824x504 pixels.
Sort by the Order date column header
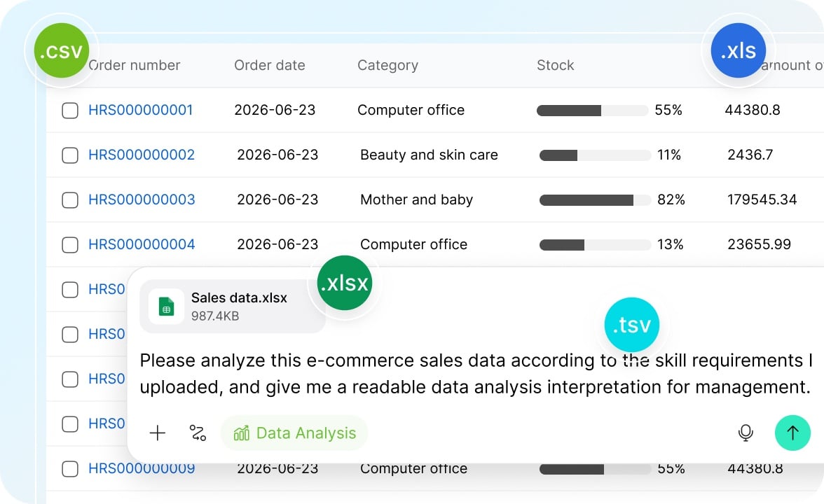pos(270,65)
